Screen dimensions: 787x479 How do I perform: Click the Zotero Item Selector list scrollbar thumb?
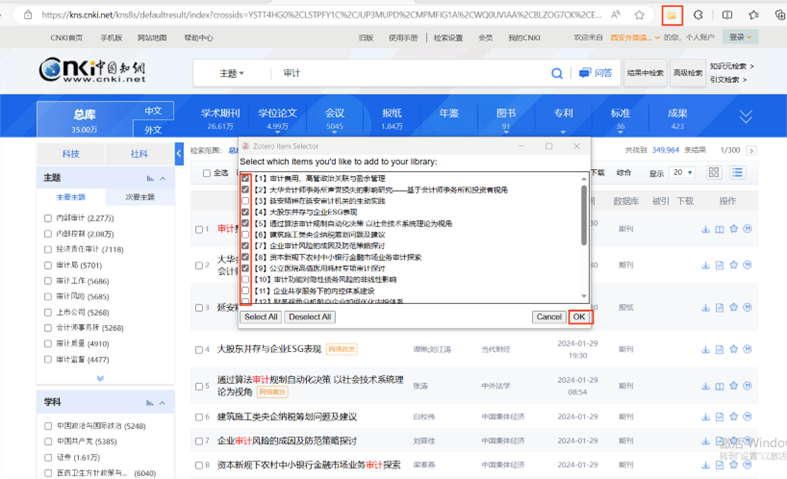pyautogui.click(x=584, y=215)
